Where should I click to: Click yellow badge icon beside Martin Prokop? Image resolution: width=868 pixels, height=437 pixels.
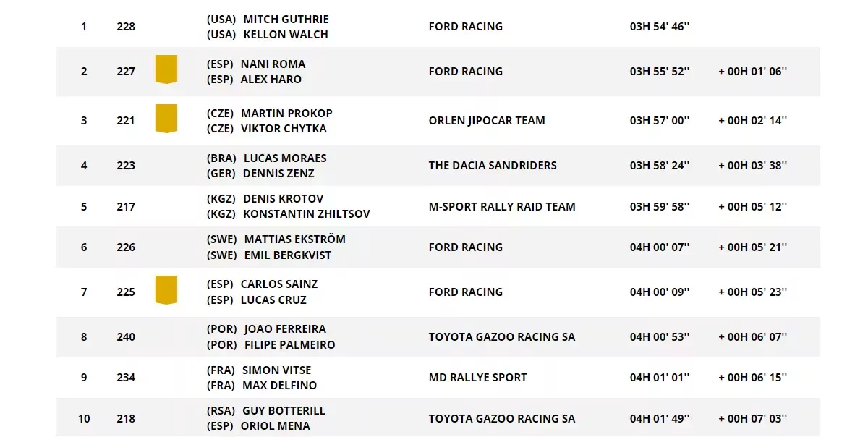click(166, 119)
